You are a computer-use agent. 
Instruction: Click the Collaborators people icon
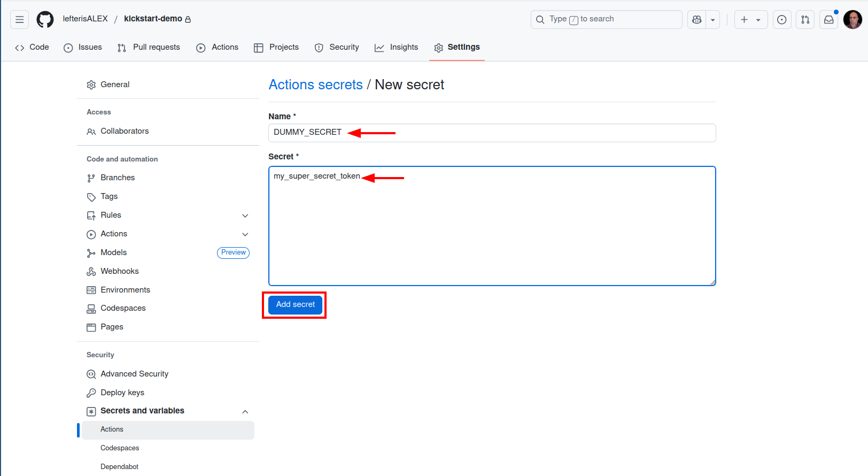[91, 132]
